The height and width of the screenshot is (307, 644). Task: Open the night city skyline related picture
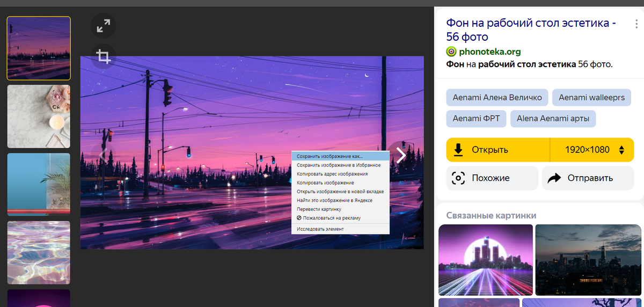(x=589, y=260)
